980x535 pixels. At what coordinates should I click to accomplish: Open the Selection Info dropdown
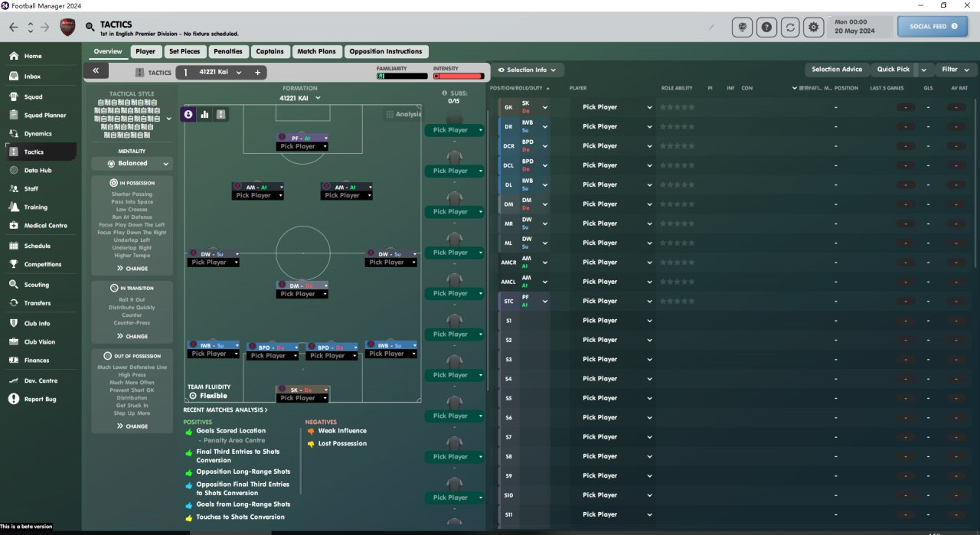pos(527,70)
